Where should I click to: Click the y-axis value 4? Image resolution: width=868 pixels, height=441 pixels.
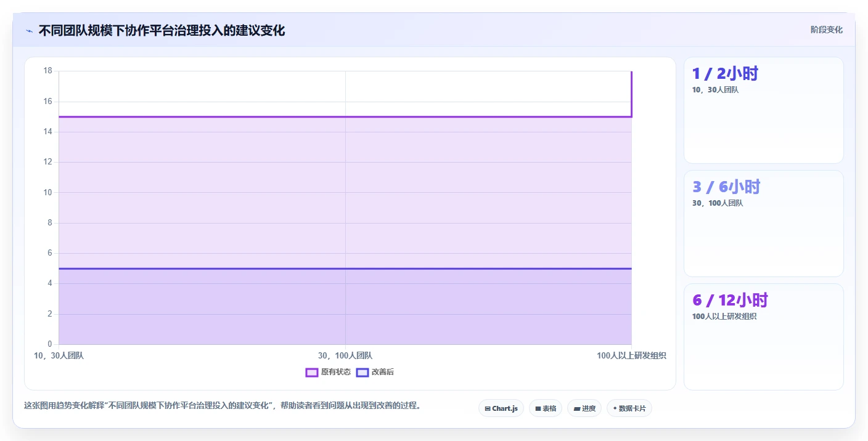50,283
